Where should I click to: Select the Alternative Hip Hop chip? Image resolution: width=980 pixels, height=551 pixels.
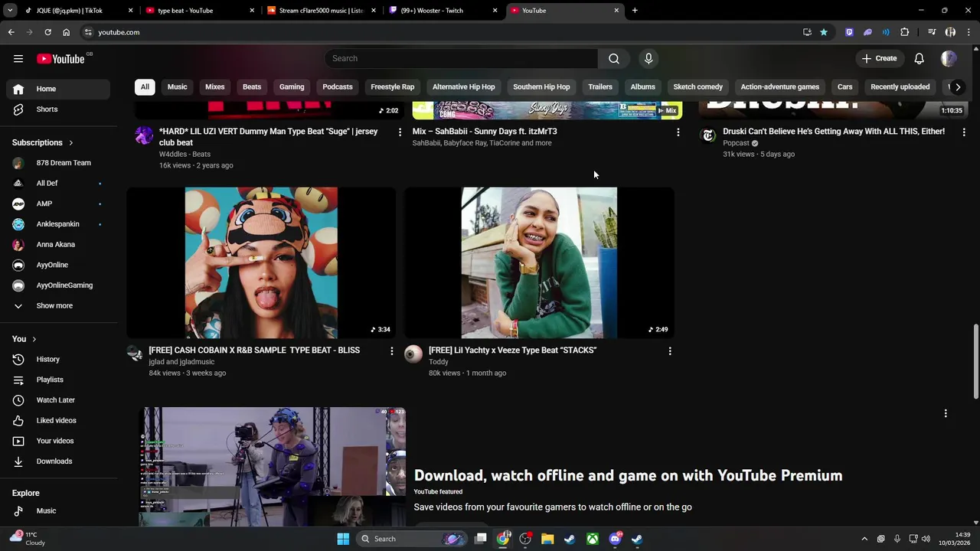click(x=463, y=87)
